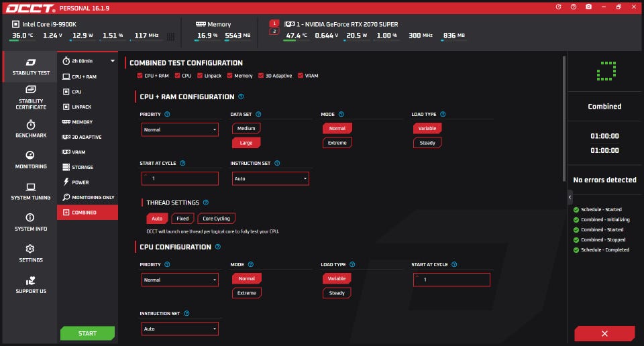This screenshot has height=346, width=644.
Task: Open the System Info section
Action: tap(31, 223)
